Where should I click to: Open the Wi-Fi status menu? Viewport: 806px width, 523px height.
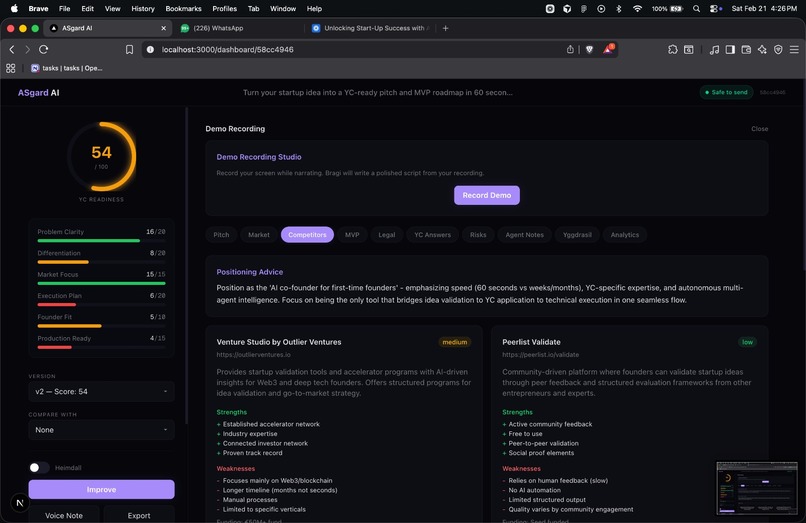pos(637,8)
